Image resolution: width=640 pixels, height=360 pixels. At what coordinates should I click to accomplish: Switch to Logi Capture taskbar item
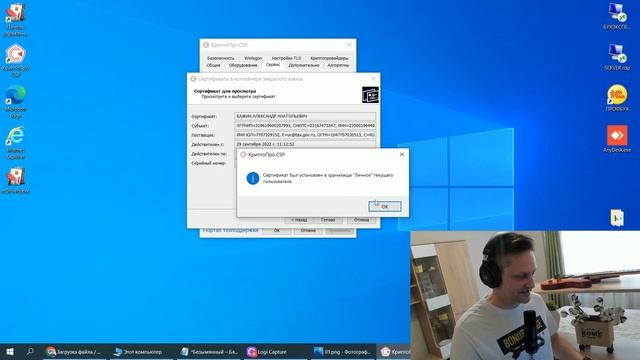[x=276, y=352]
